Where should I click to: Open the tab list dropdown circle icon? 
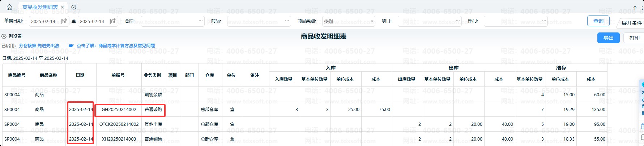[x=74, y=7]
